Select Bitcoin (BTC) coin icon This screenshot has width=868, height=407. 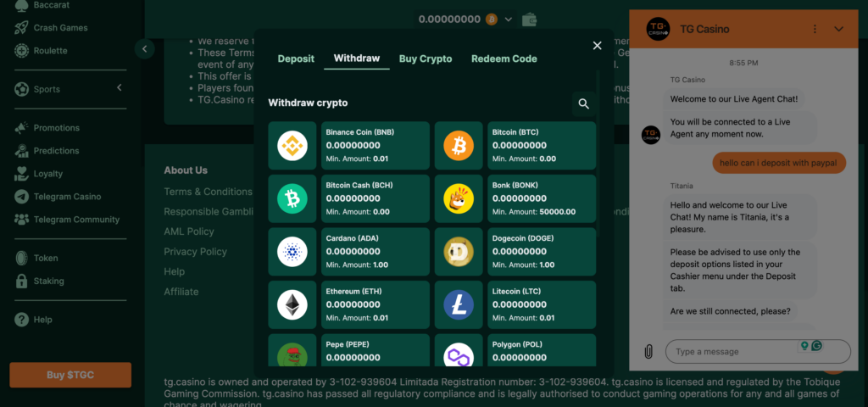click(x=459, y=146)
